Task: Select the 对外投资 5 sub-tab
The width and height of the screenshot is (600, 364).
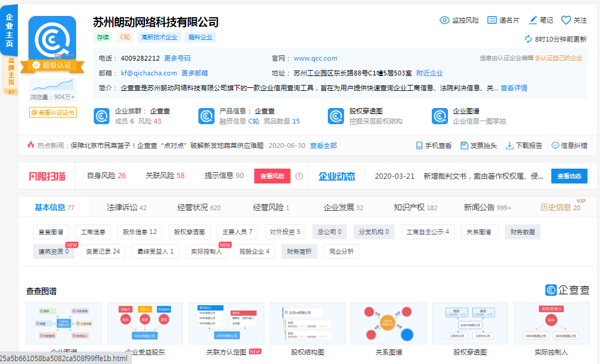Action: (x=285, y=232)
